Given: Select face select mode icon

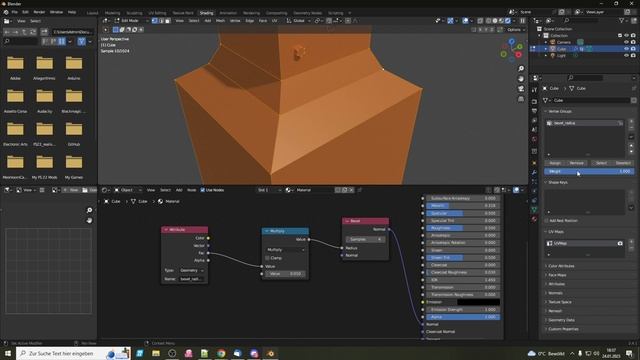Looking at the screenshot, I should pyautogui.click(x=167, y=21).
